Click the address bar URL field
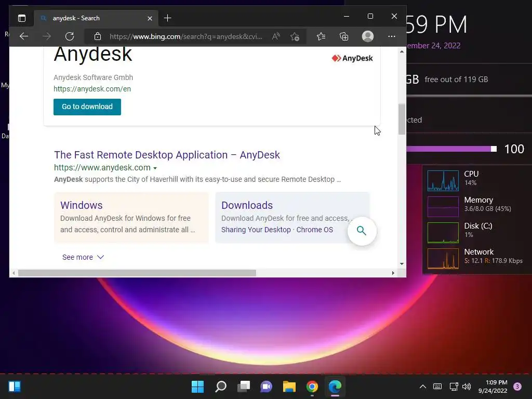The width and height of the screenshot is (532, 399). [x=185, y=37]
